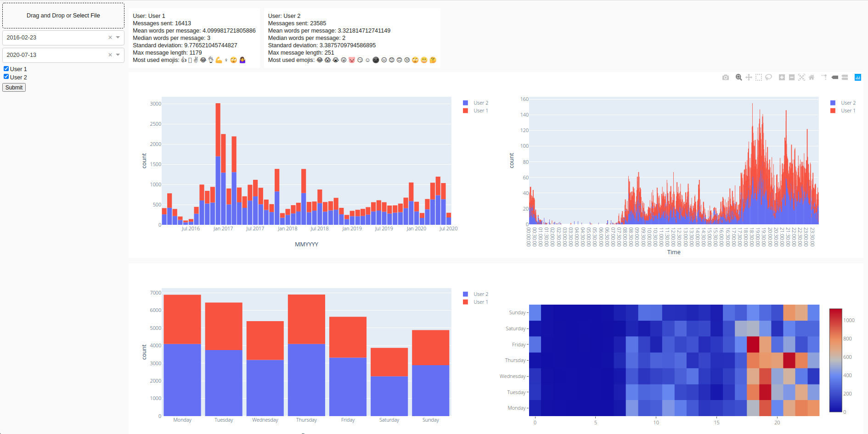Toggle User 2 legend in monthly chart

tap(476, 103)
